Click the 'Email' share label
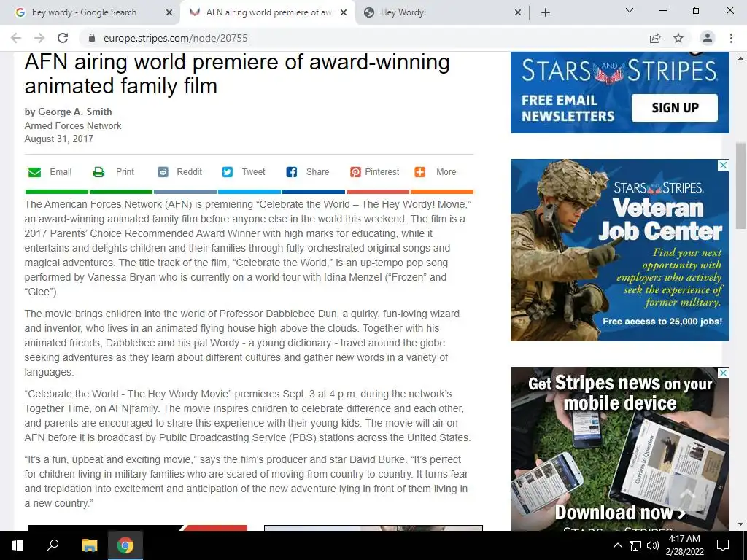The width and height of the screenshot is (747, 560). tap(61, 172)
